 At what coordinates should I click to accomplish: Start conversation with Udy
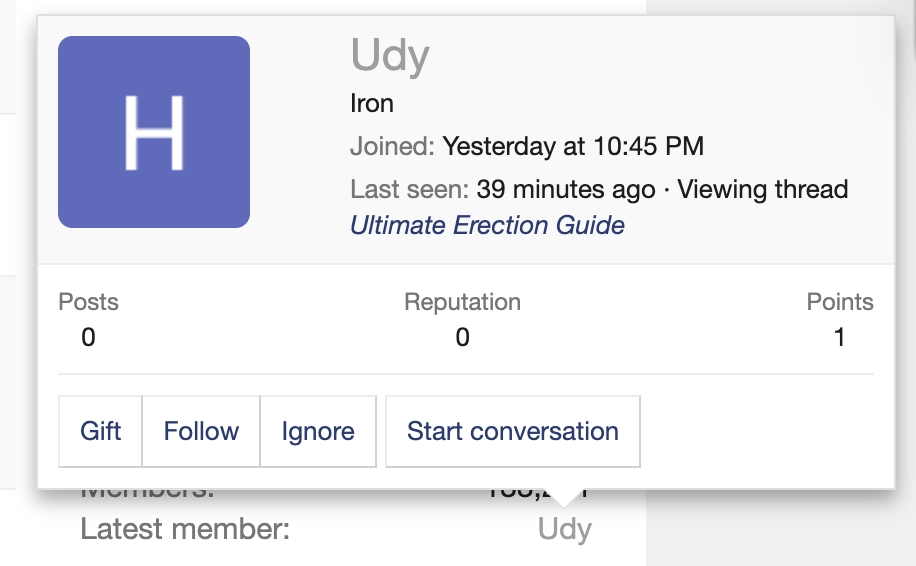click(512, 432)
